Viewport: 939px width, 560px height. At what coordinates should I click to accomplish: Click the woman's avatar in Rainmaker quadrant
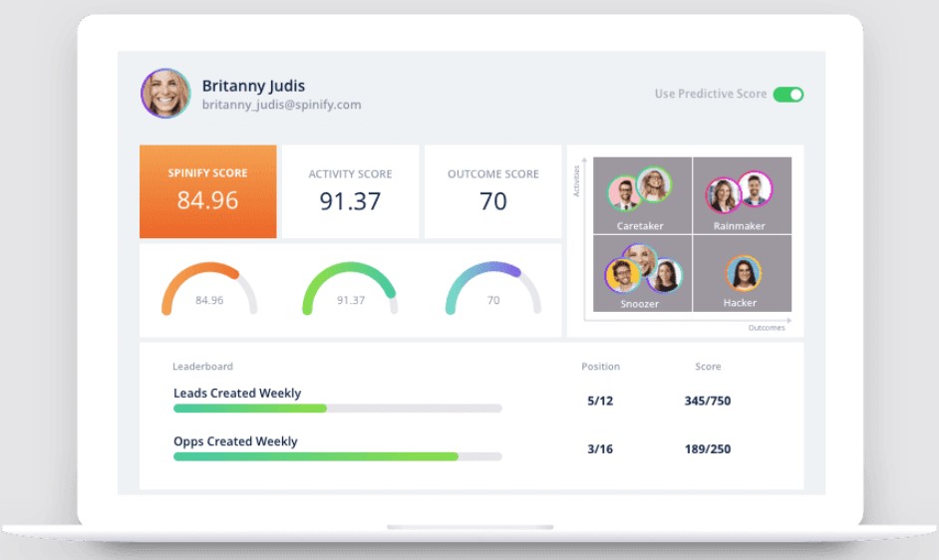tap(724, 195)
